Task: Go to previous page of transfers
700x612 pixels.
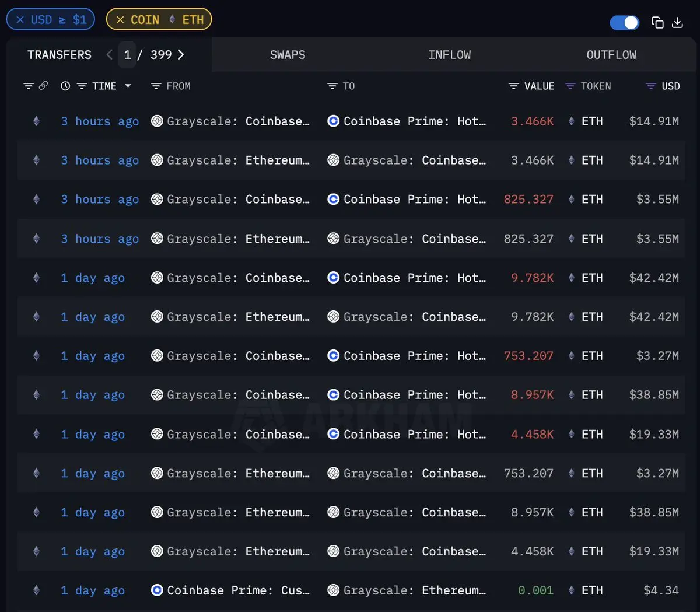Action: click(109, 54)
